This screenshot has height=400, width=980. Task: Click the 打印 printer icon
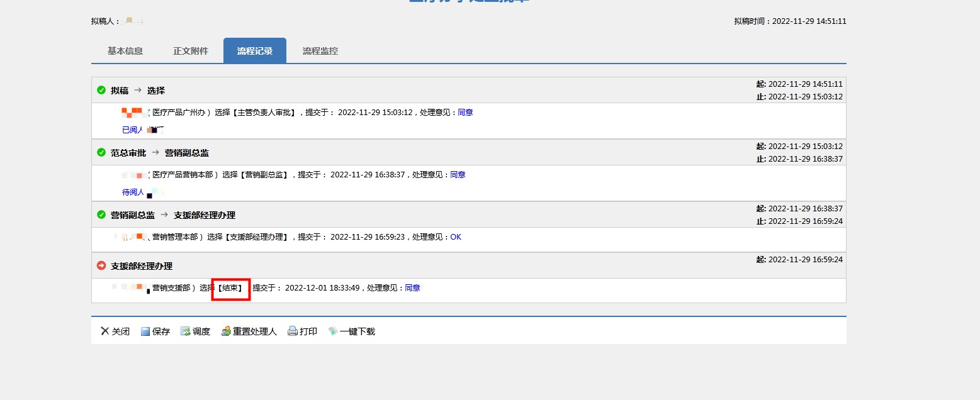293,331
